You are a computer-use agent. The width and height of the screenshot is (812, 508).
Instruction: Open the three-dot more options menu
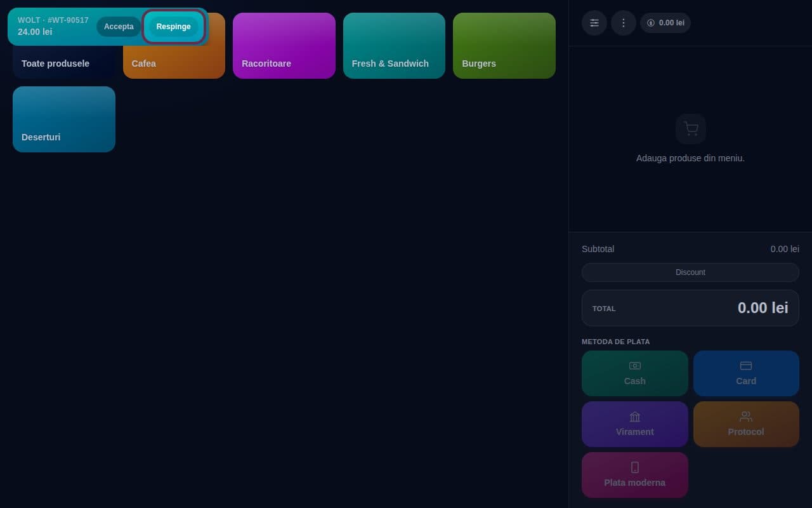pyautogui.click(x=624, y=23)
